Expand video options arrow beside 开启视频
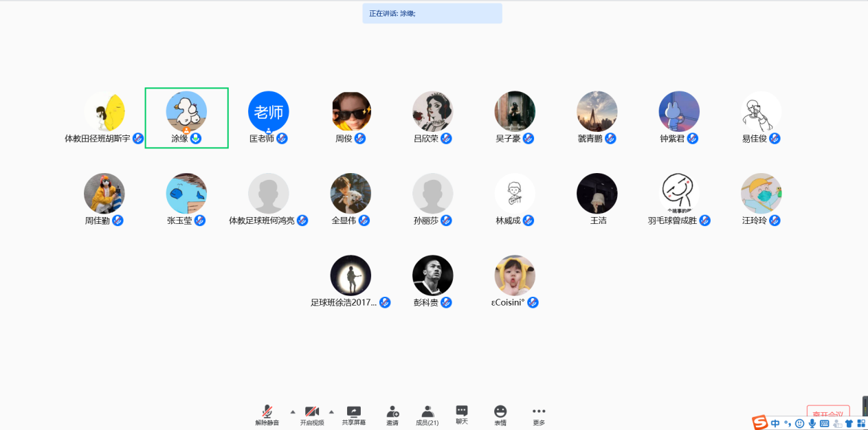 coord(331,412)
